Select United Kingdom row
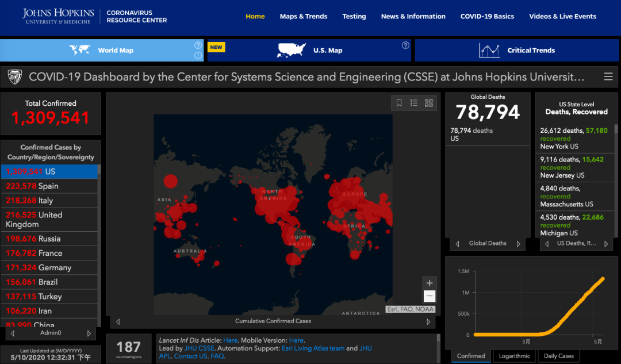The height and width of the screenshot is (364, 621). [49, 220]
